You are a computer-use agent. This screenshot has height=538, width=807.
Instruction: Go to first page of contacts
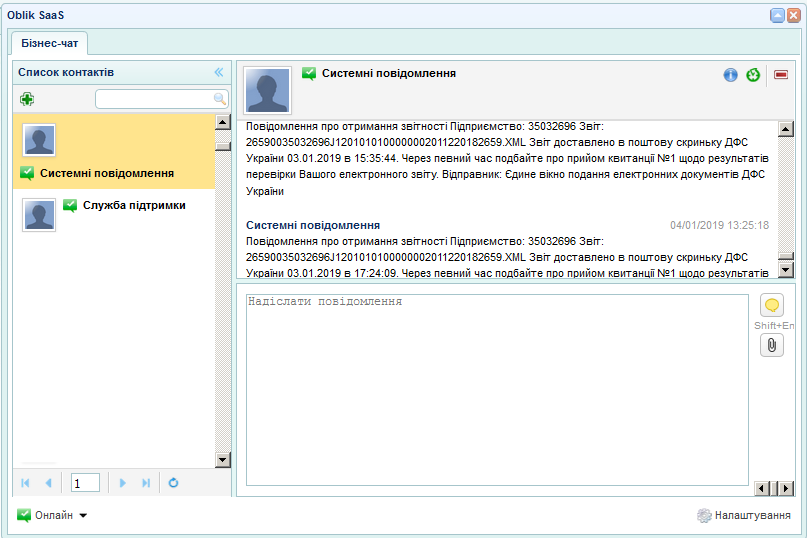[25, 483]
